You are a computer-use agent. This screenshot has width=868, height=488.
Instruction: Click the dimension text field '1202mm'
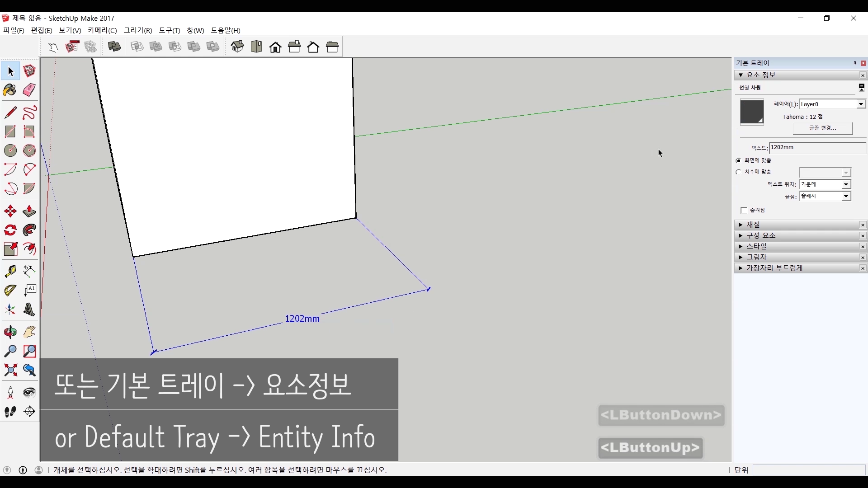[x=816, y=147]
